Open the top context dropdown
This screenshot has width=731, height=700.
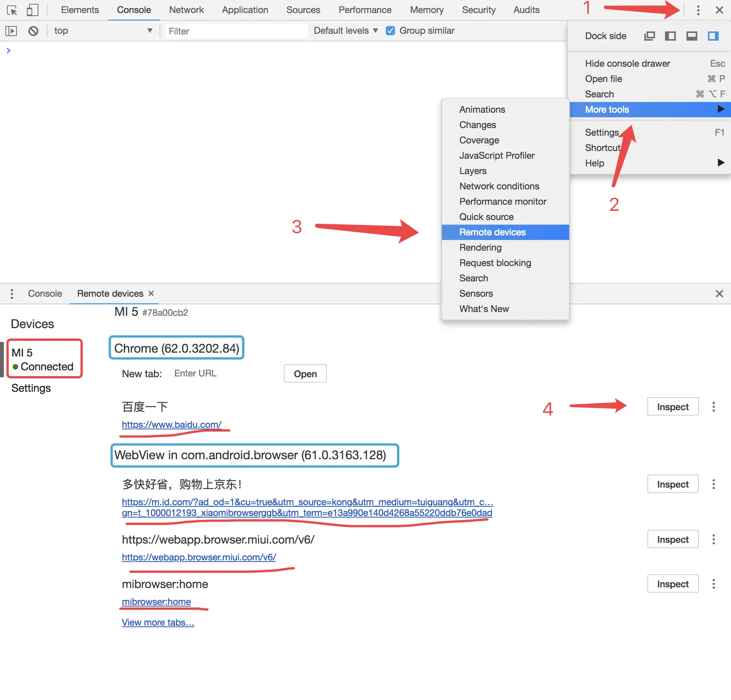(103, 31)
